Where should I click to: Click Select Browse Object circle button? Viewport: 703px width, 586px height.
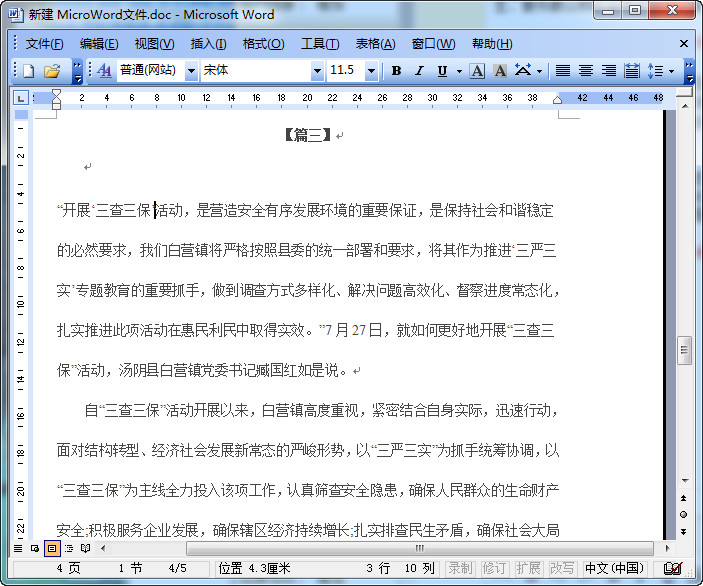pyautogui.click(x=683, y=515)
